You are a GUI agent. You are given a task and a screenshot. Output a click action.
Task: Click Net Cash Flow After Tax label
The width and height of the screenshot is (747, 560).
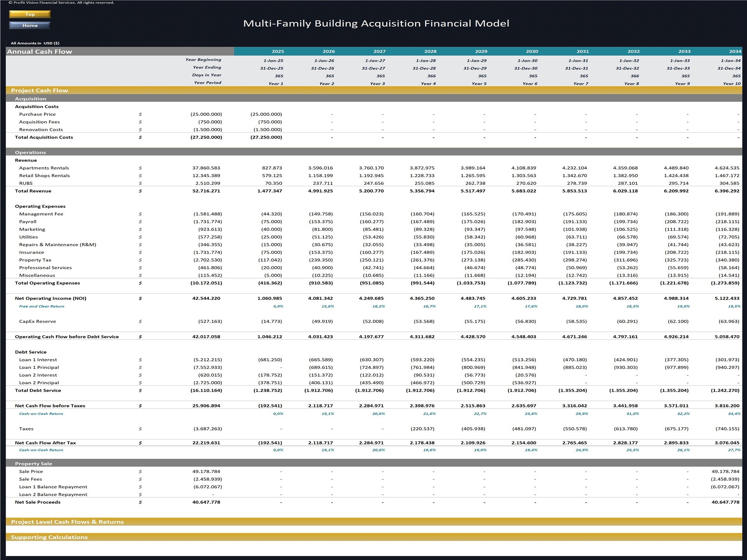(x=45, y=443)
